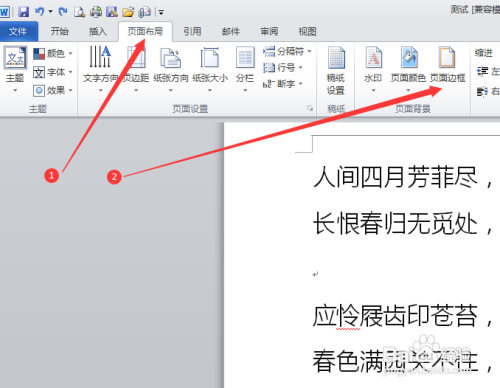The height and width of the screenshot is (388, 500).
Task: Switch to the 开始 tab
Action: pos(60,32)
